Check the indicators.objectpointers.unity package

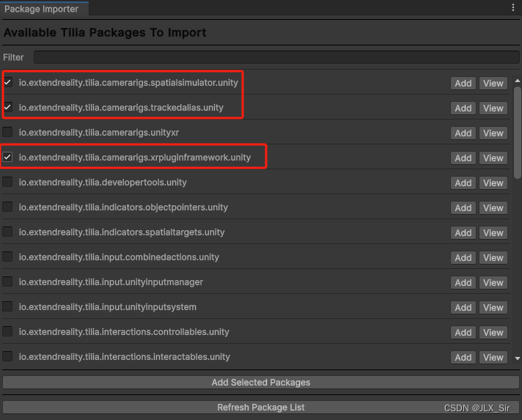pyautogui.click(x=7, y=207)
